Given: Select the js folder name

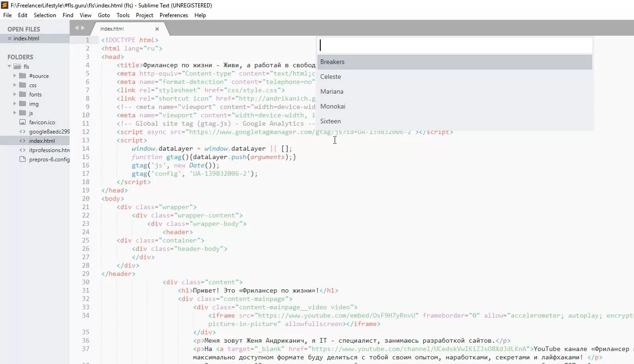Looking at the screenshot, I should tap(31, 113).
